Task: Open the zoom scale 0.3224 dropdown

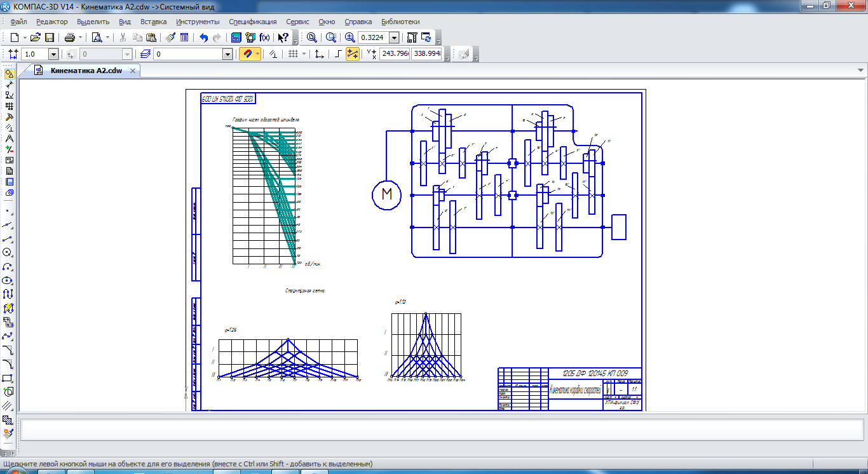Action: pos(394,38)
